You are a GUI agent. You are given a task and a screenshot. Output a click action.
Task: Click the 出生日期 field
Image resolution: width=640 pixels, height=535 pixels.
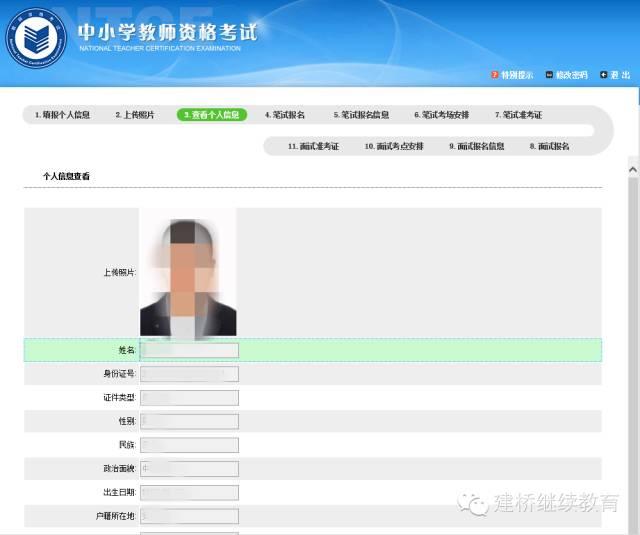coord(189,493)
